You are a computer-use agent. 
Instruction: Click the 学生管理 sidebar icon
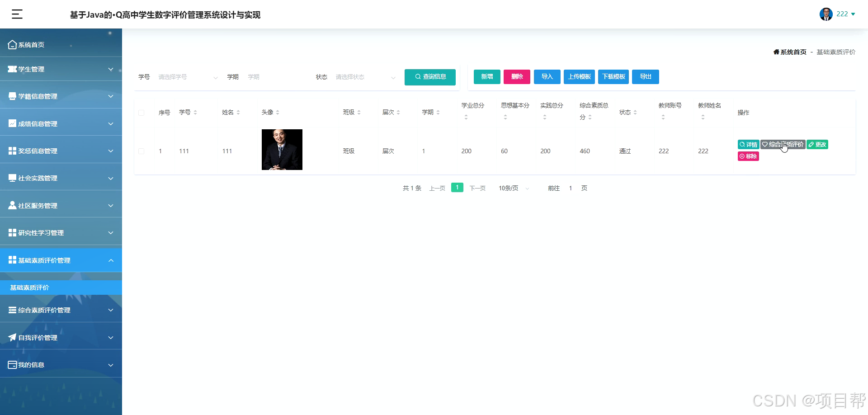pyautogui.click(x=13, y=69)
